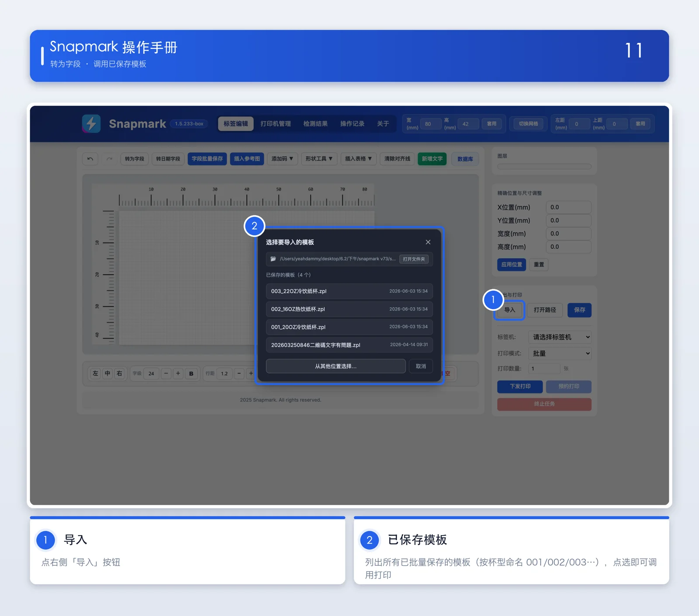Click the 下发打印 button

pos(520,386)
